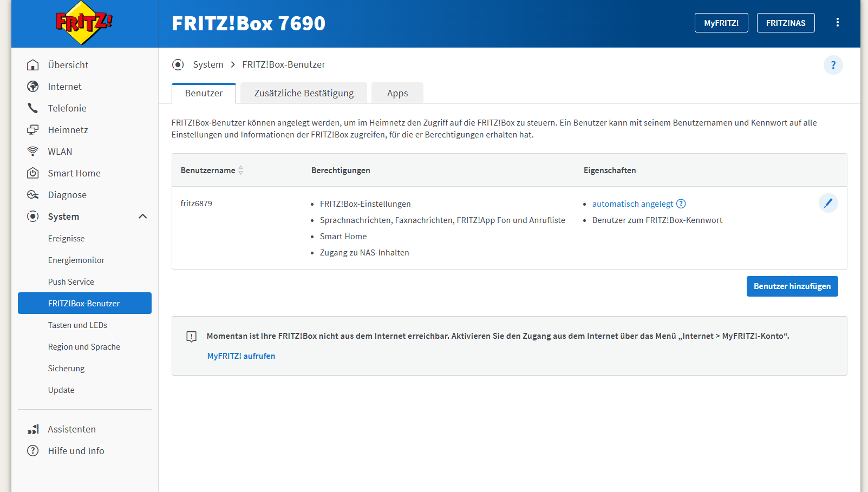Click the Sprachnachrichten, Faxnachrichten permission entry
This screenshot has width=868, height=492.
(x=442, y=220)
